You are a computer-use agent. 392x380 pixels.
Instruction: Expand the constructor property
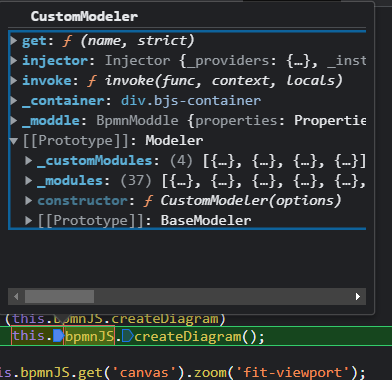coord(29,201)
